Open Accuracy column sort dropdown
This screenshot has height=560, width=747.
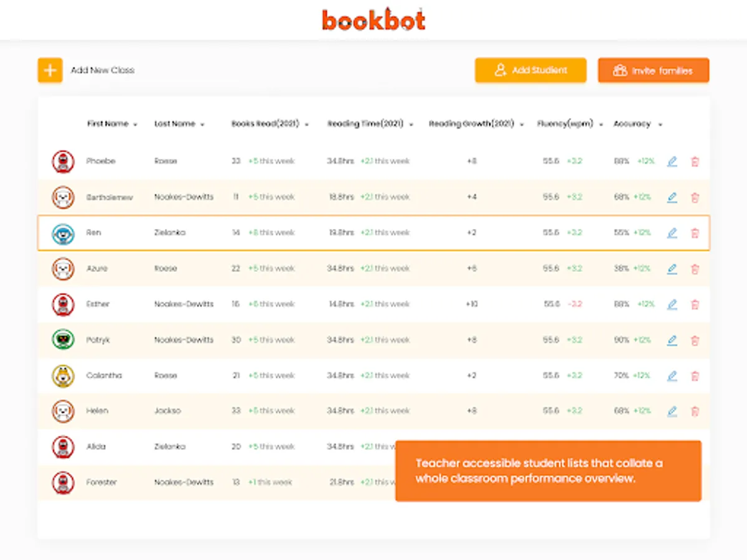click(x=660, y=124)
